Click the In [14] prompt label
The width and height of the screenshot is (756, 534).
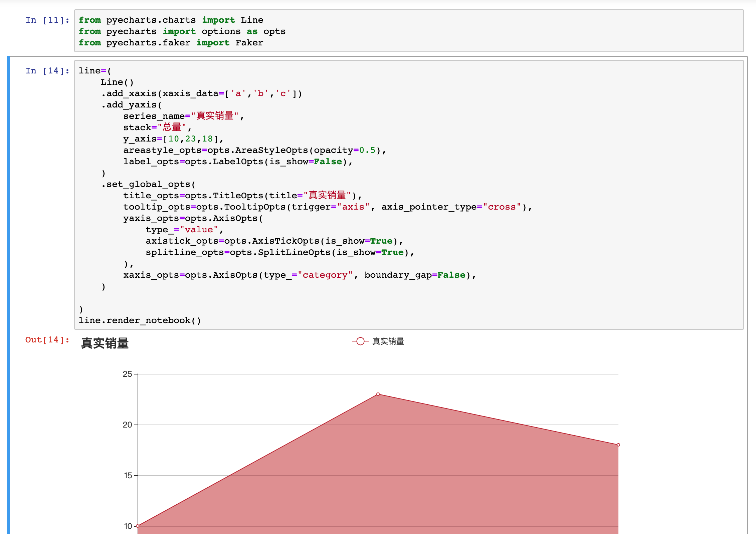coord(47,70)
